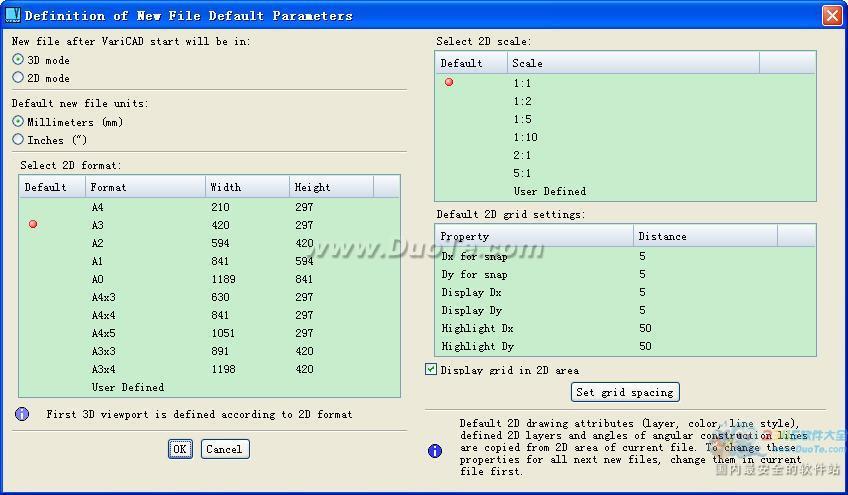Click the red default marker beside A3

33,224
